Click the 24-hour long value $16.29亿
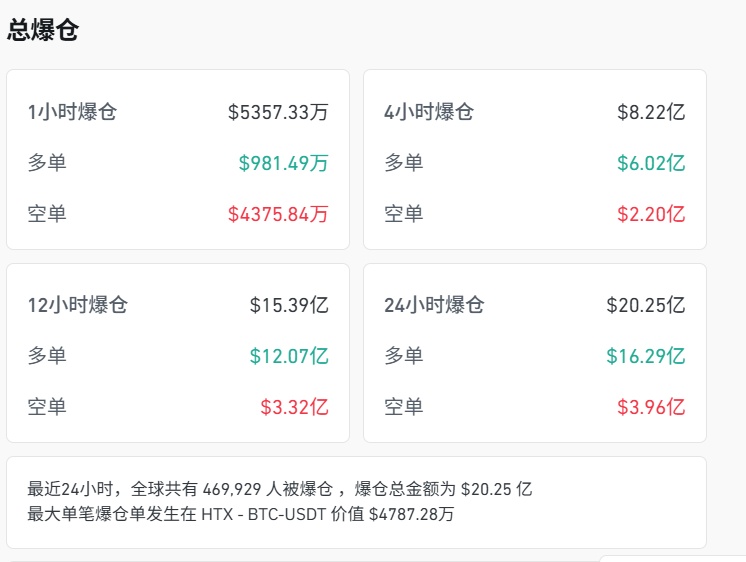Screen dimensions: 746x562 coord(645,356)
